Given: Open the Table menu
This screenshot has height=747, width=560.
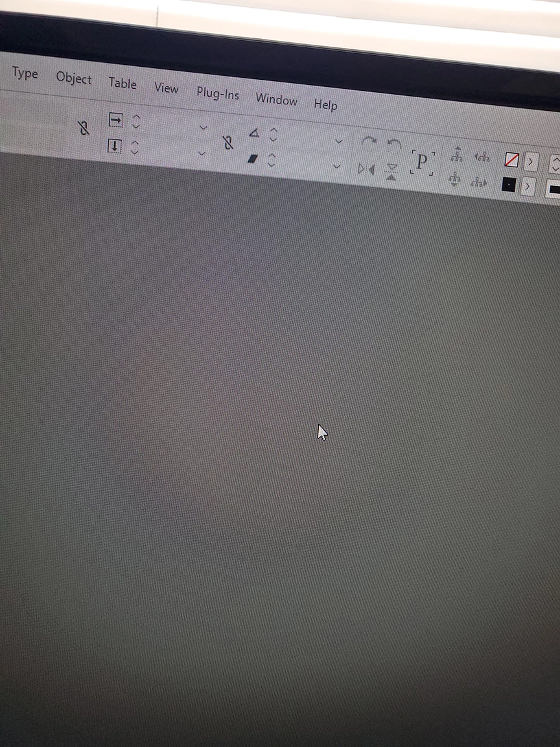Looking at the screenshot, I should (122, 83).
